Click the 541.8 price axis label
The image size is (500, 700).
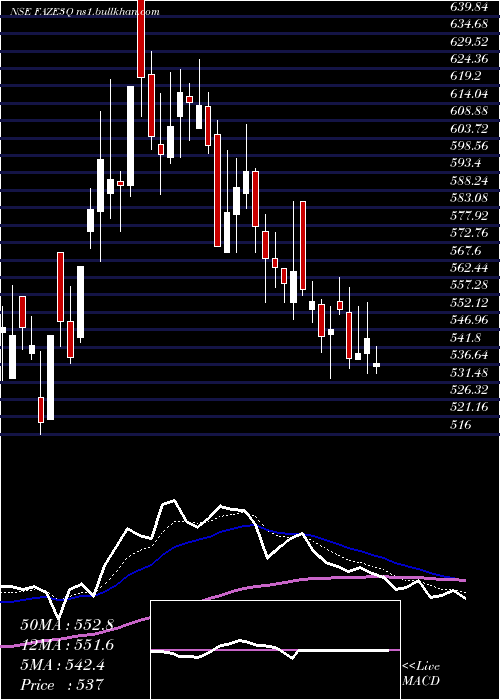tap(466, 338)
